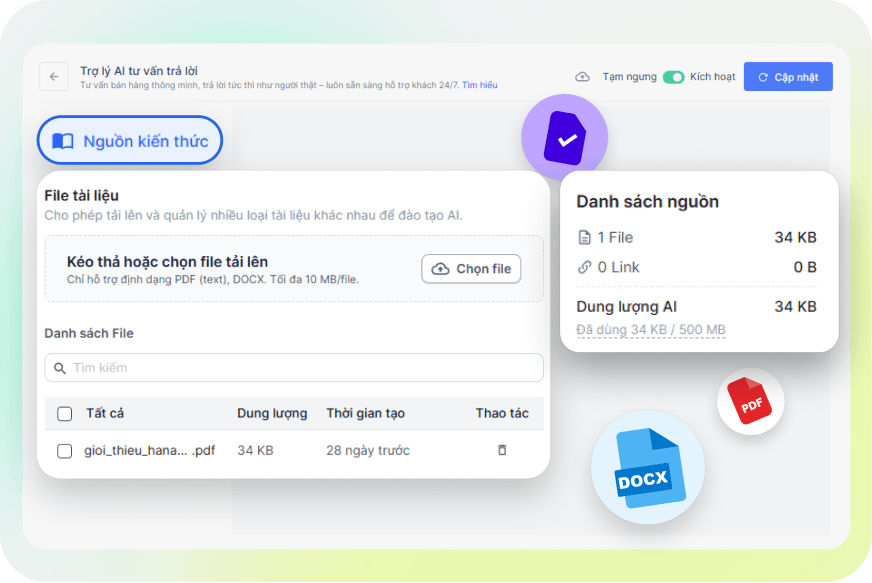Check the Tất cả select-all checkbox
This screenshot has height=583, width=872.
click(x=65, y=413)
